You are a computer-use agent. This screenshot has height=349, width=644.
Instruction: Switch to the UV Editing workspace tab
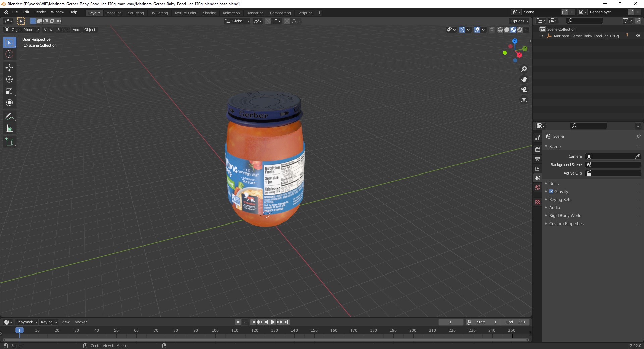pos(159,13)
